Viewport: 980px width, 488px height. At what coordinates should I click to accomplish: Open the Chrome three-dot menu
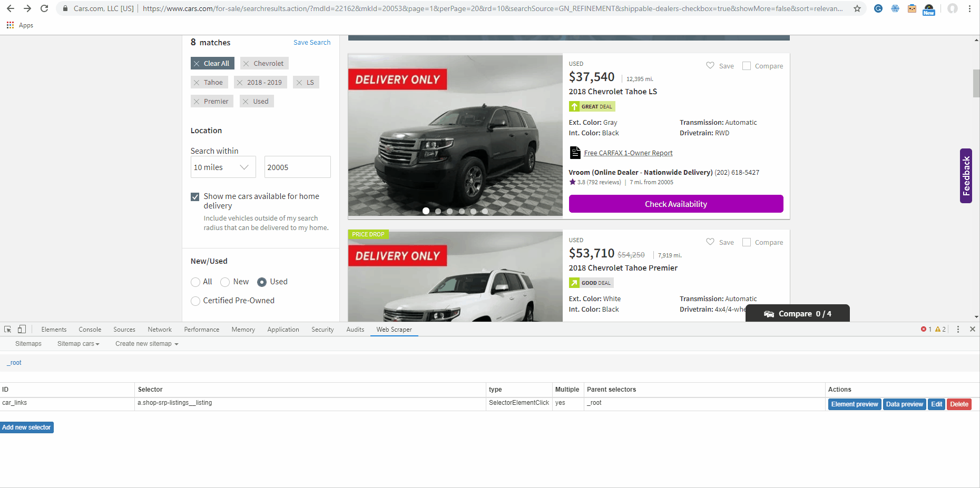click(969, 8)
